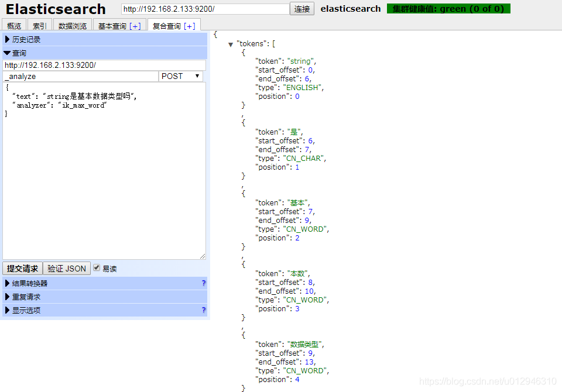Viewport: 562px width, 392px height.
Task: Click end_offset value 13
Action: point(309,362)
